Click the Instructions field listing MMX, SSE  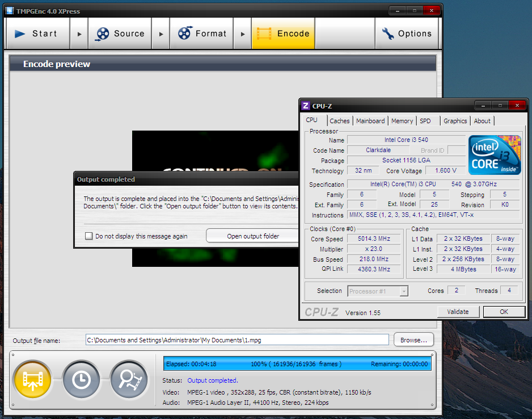(433, 215)
